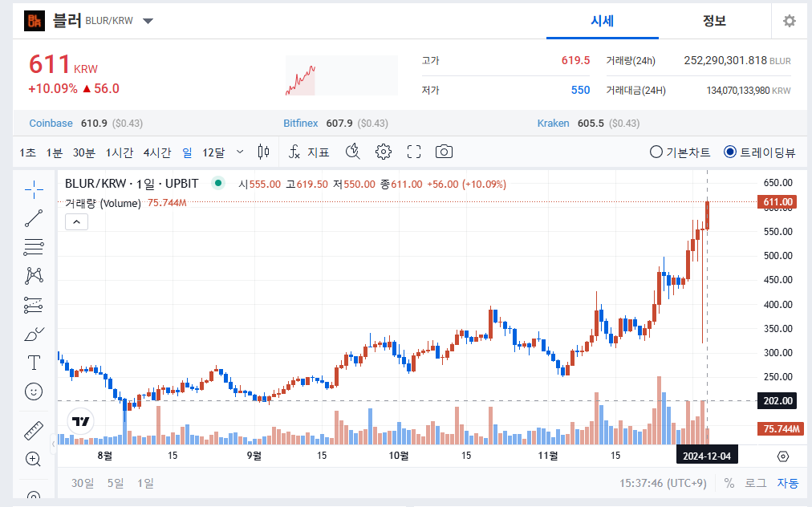Expand the more timeframes chevron
The height and width of the screenshot is (507, 812).
pos(240,152)
